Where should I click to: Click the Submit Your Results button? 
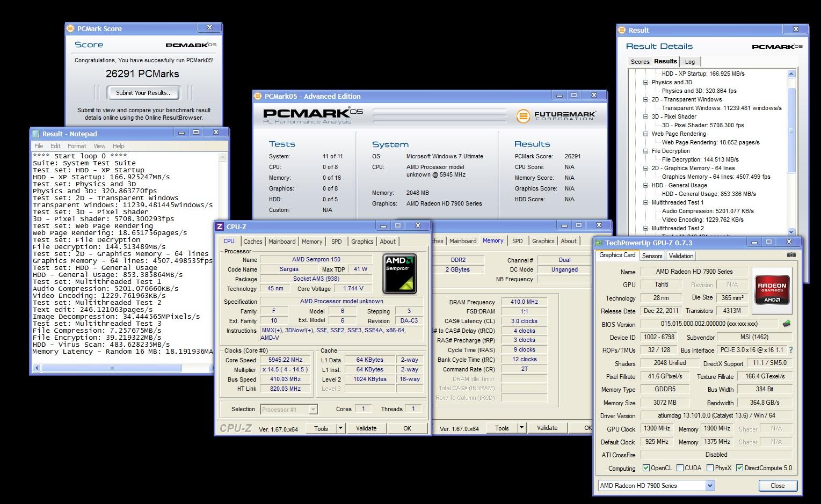tap(144, 93)
